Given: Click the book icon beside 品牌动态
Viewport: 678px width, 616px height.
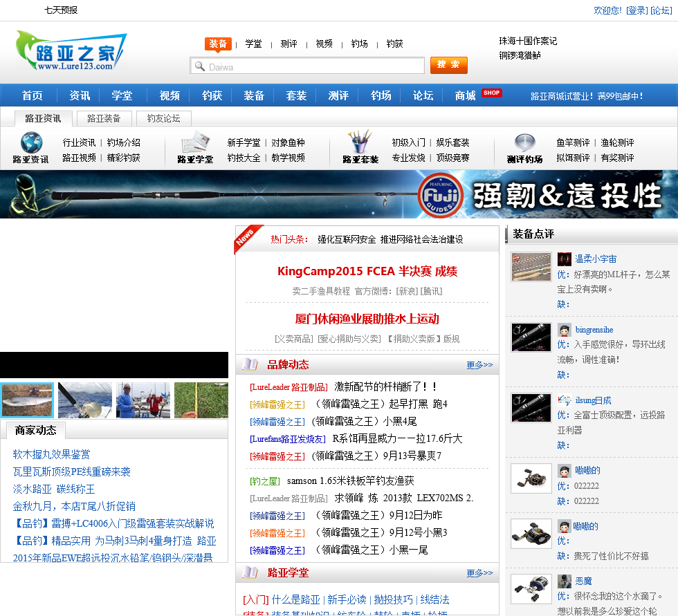Looking at the screenshot, I should (x=250, y=364).
